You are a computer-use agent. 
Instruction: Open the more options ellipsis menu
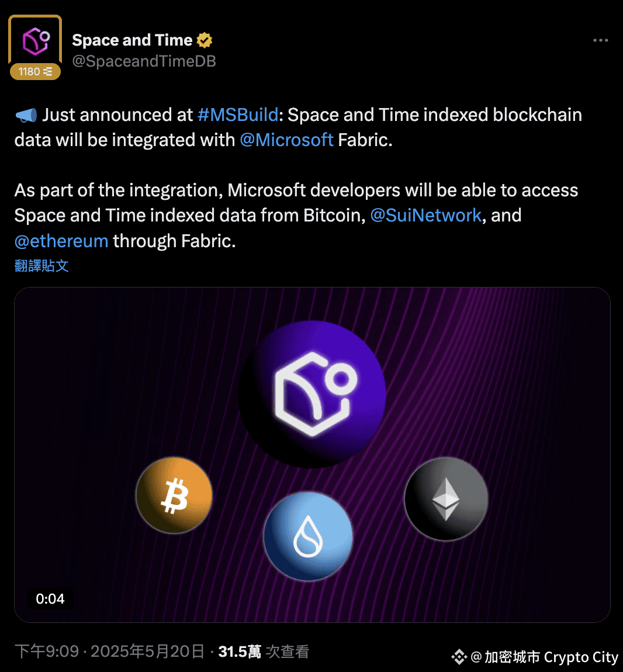pos(600,40)
